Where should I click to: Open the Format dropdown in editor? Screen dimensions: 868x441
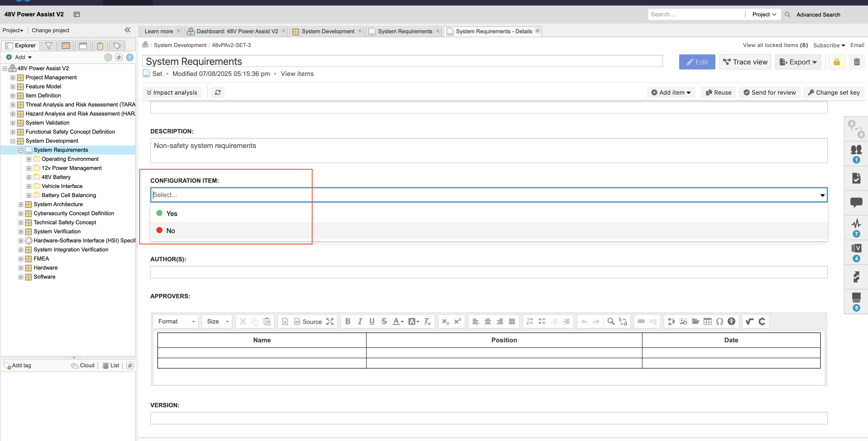pos(176,321)
